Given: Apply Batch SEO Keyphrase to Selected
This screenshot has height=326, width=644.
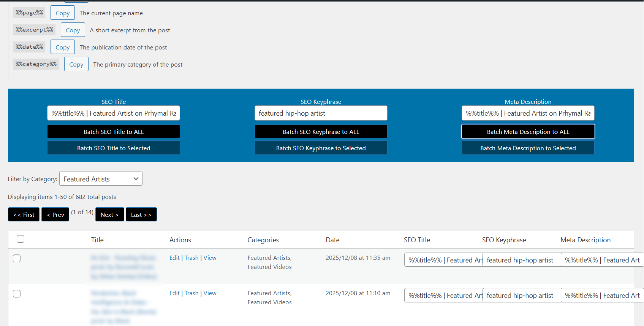Looking at the screenshot, I should click(x=321, y=148).
